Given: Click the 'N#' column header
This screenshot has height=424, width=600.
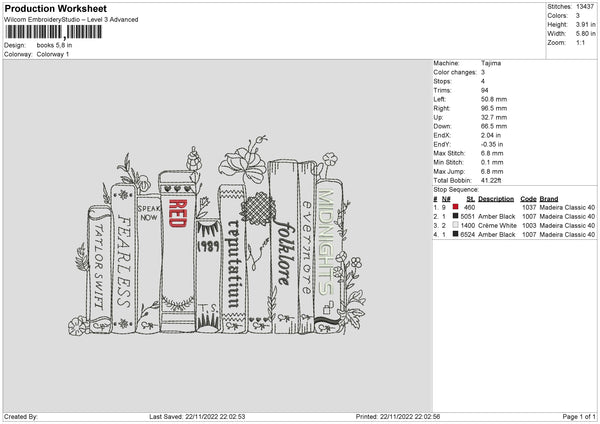Looking at the screenshot, I should (x=446, y=199).
